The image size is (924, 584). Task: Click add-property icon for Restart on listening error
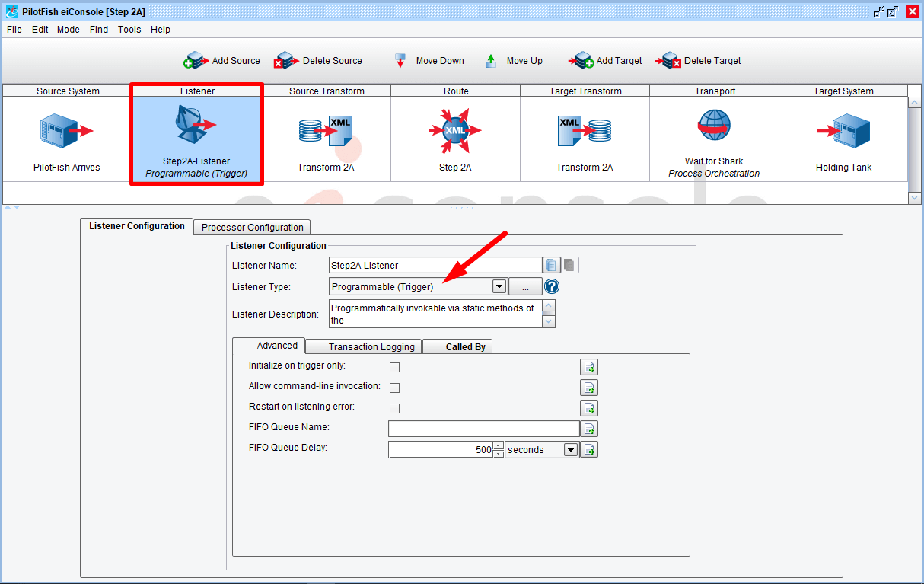point(589,408)
